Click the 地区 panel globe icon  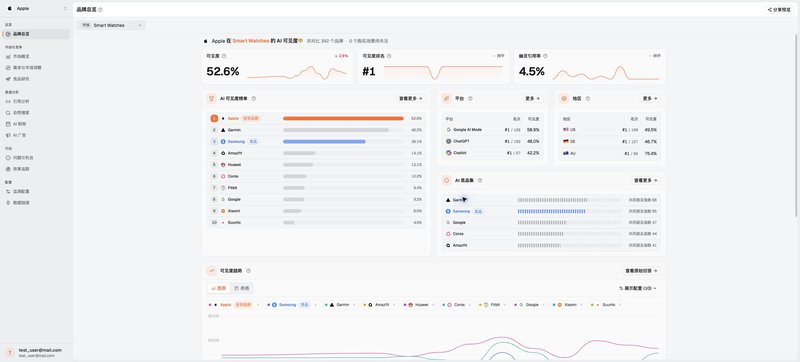tap(564, 99)
